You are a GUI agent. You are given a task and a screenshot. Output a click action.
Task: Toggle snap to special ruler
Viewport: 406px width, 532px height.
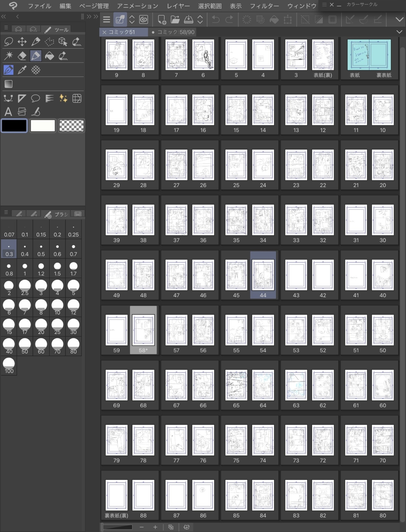click(x=364, y=19)
